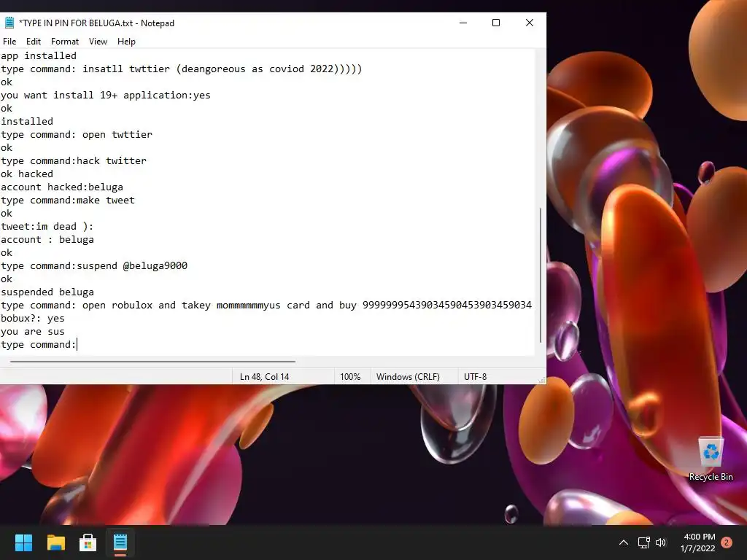
Task: Open the Windows Start menu
Action: 23,542
